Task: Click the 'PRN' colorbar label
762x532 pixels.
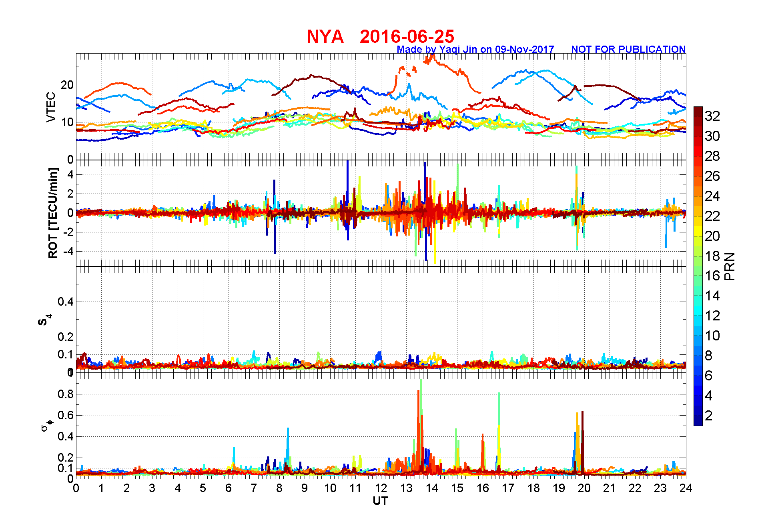Action: click(x=730, y=266)
